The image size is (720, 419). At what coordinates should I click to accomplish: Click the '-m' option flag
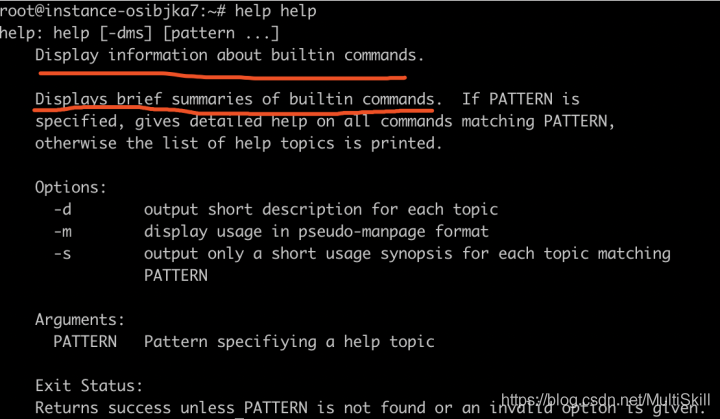62,232
